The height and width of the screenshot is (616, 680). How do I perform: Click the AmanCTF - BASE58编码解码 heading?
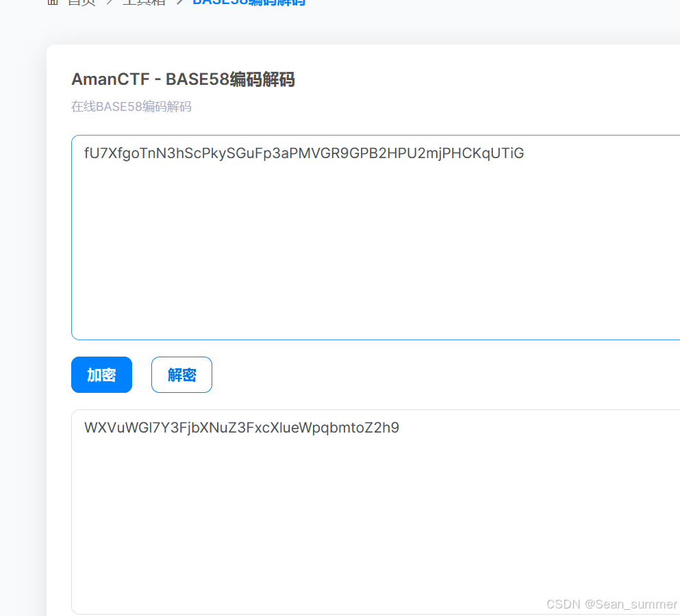(183, 79)
